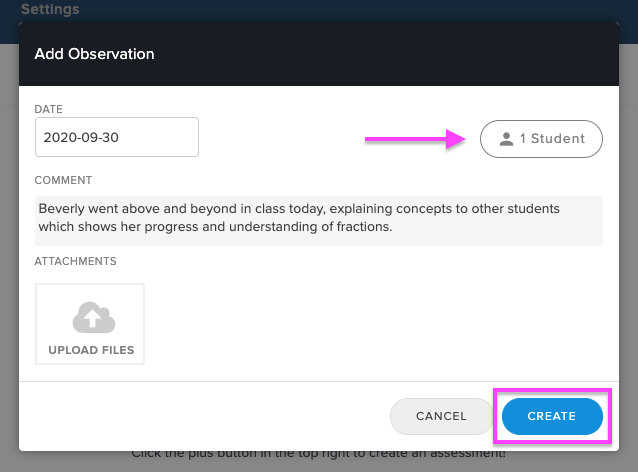Click the cloud upload icon
The image size is (638, 472).
tap(94, 317)
